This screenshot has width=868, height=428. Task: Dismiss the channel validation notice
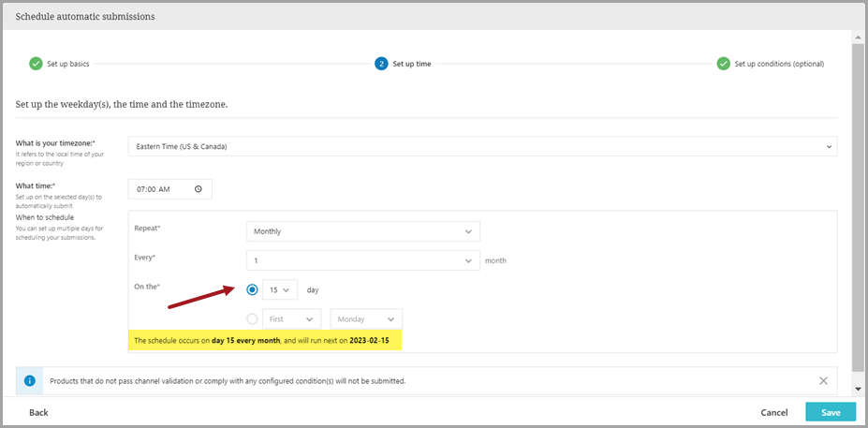point(823,381)
